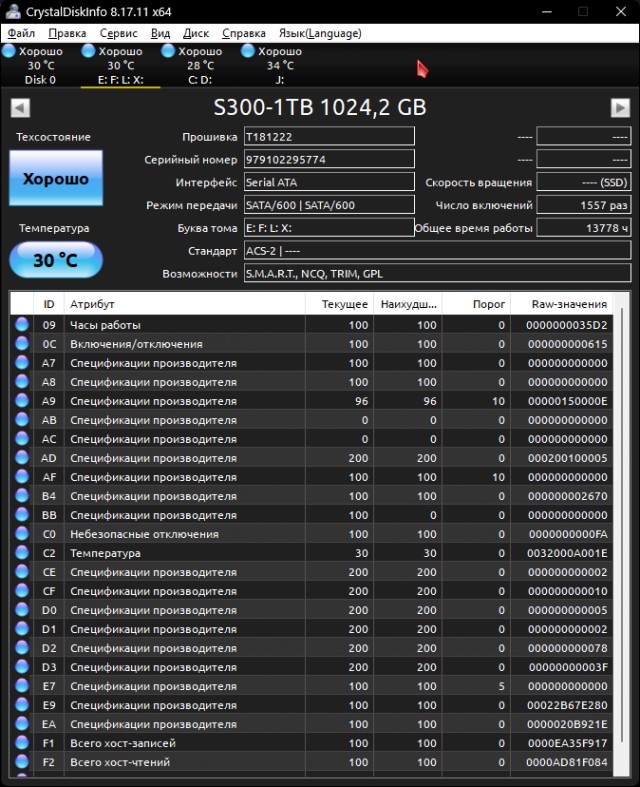The width and height of the screenshot is (640, 787).
Task: Click the 30 °C temperature button
Action: coord(56,260)
